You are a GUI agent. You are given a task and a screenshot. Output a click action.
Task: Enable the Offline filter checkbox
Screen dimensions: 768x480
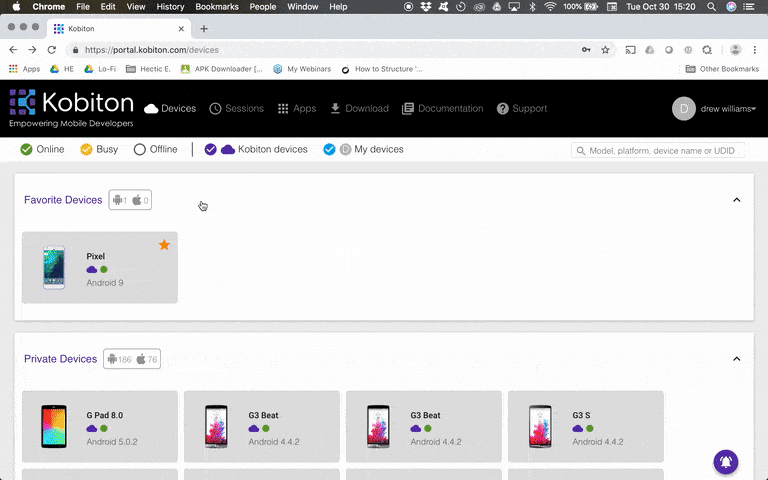coord(140,150)
